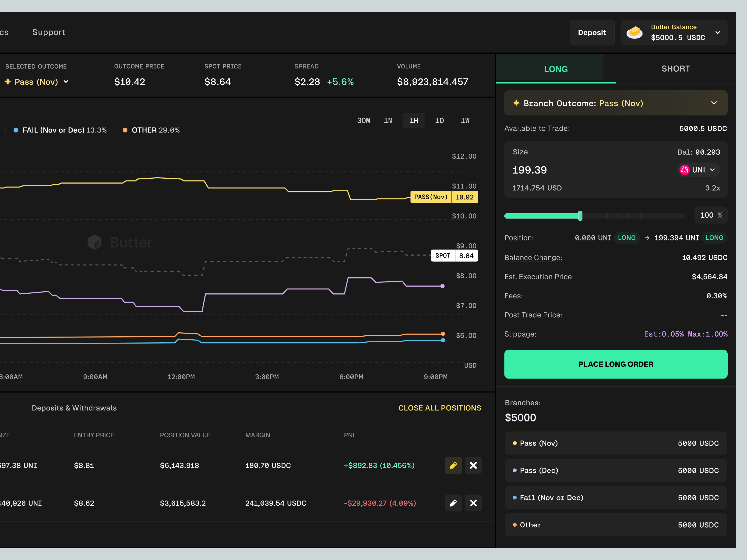
Task: Click the orange line endpoint marker on chart
Action: (x=443, y=334)
